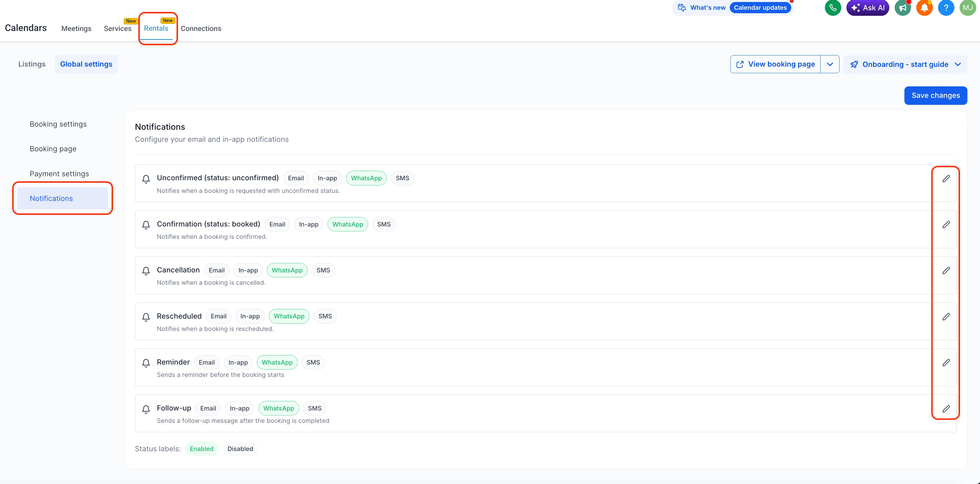Viewport: 980px width, 484px height.
Task: Edit the Confirmation notification with pencil icon
Action: pyautogui.click(x=946, y=225)
